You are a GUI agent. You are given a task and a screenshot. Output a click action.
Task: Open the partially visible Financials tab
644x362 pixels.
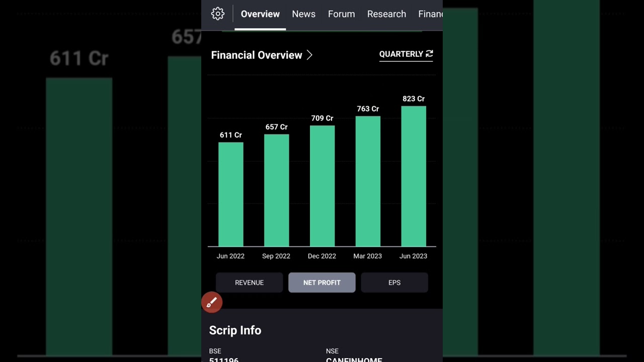[x=430, y=14]
